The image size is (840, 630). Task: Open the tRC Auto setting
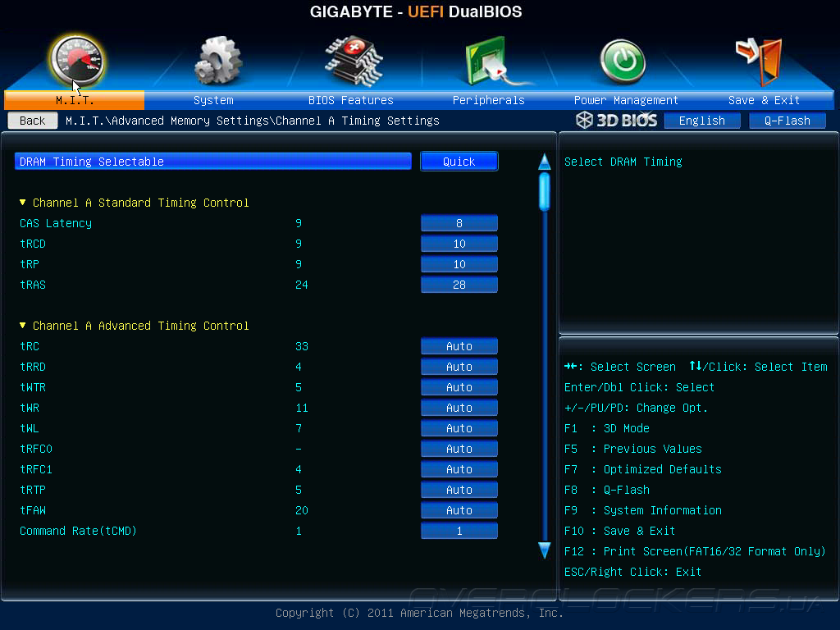(x=459, y=346)
